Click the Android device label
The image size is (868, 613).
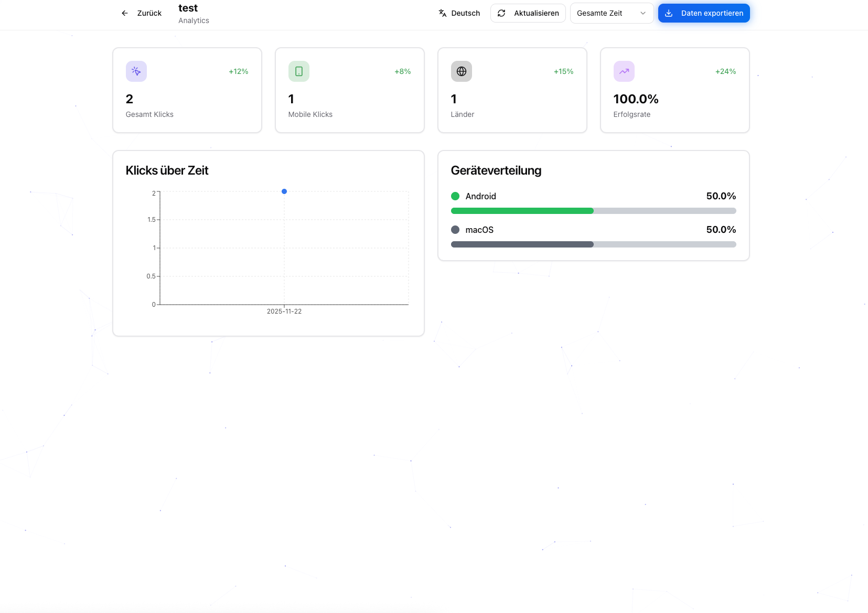tap(481, 196)
